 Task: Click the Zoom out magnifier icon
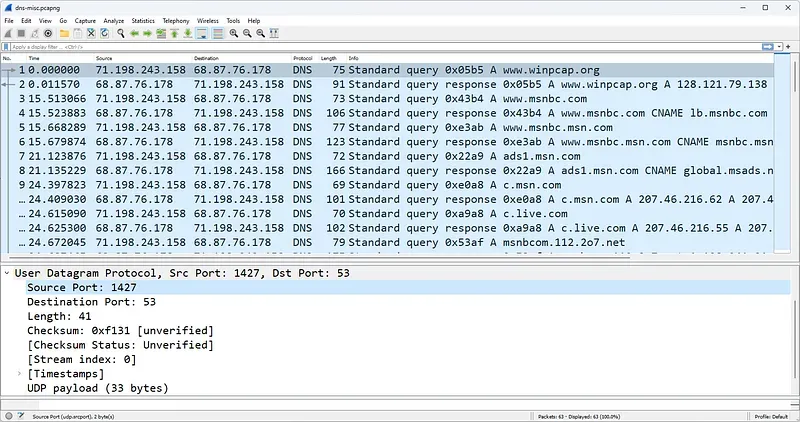point(247,33)
